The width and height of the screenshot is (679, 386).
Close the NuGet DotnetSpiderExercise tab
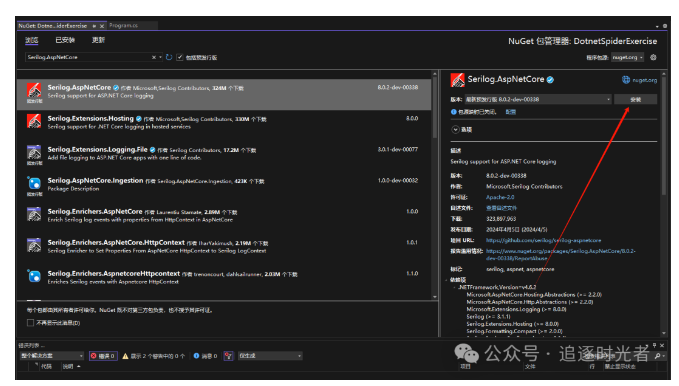(102, 26)
